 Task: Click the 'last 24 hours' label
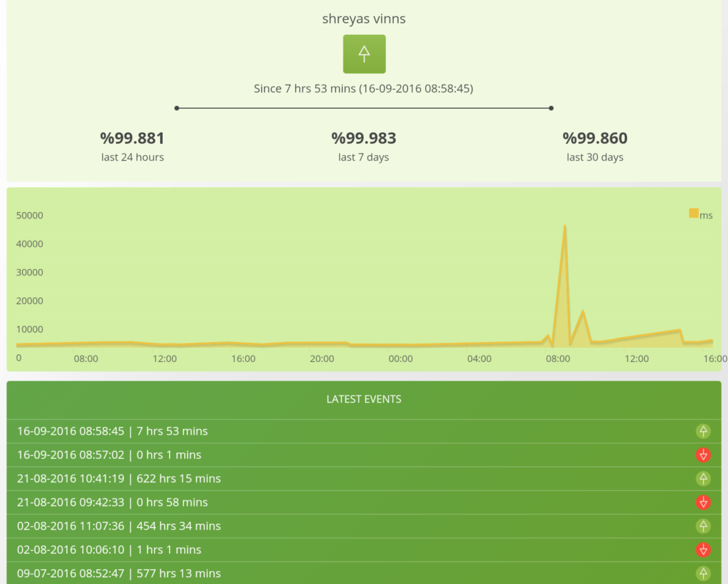[132, 157]
